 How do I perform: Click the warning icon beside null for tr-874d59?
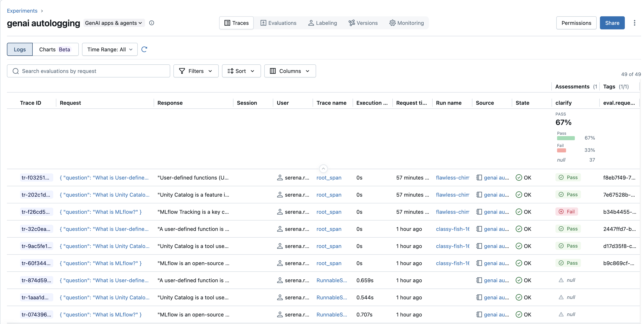(x=561, y=280)
